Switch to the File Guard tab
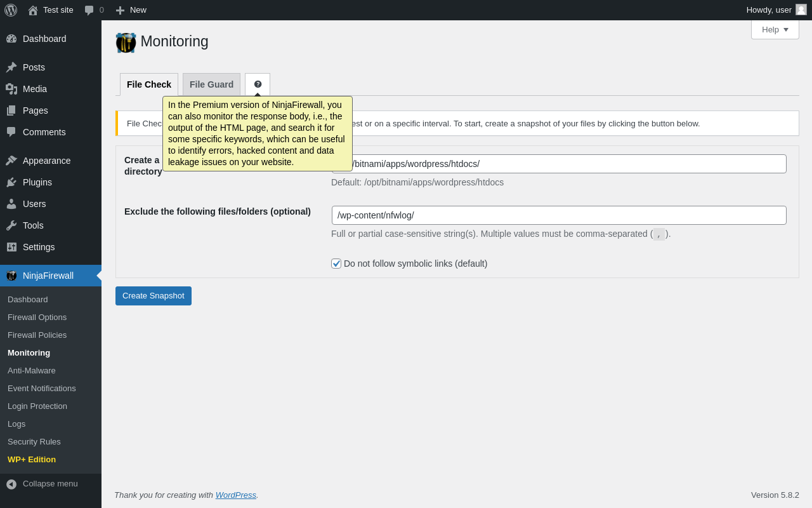This screenshot has height=508, width=812. pyautogui.click(x=211, y=84)
